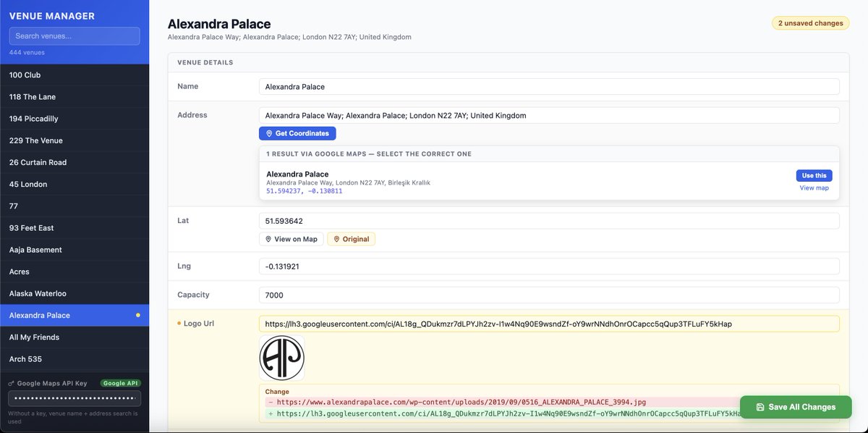The height and width of the screenshot is (433, 868).
Task: Click the Google Maps API Key field
Action: [75, 398]
